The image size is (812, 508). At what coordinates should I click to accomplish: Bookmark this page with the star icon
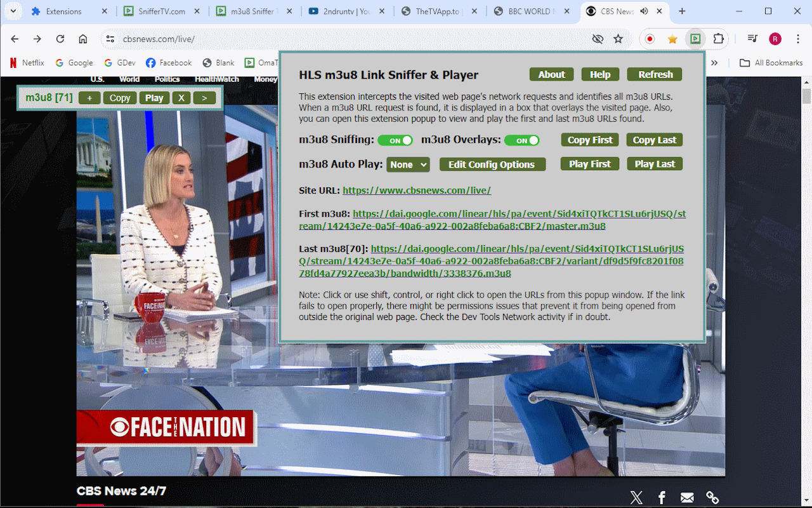pos(618,39)
